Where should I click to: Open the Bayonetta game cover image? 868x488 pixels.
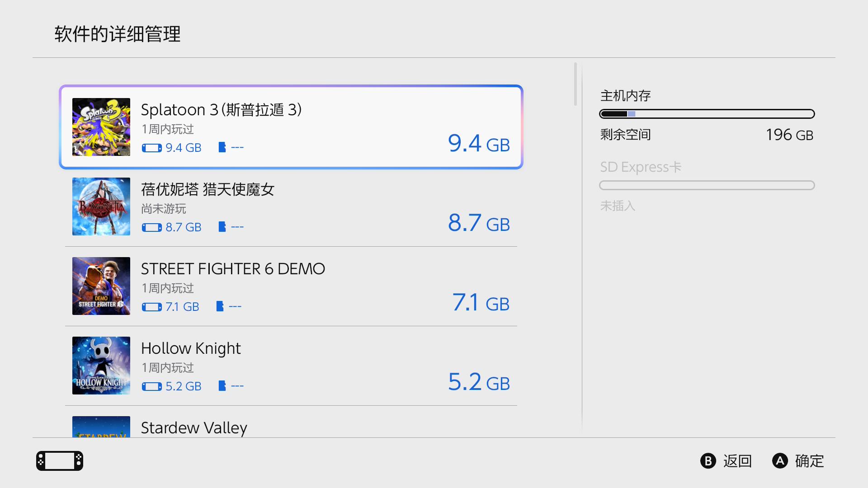point(101,206)
